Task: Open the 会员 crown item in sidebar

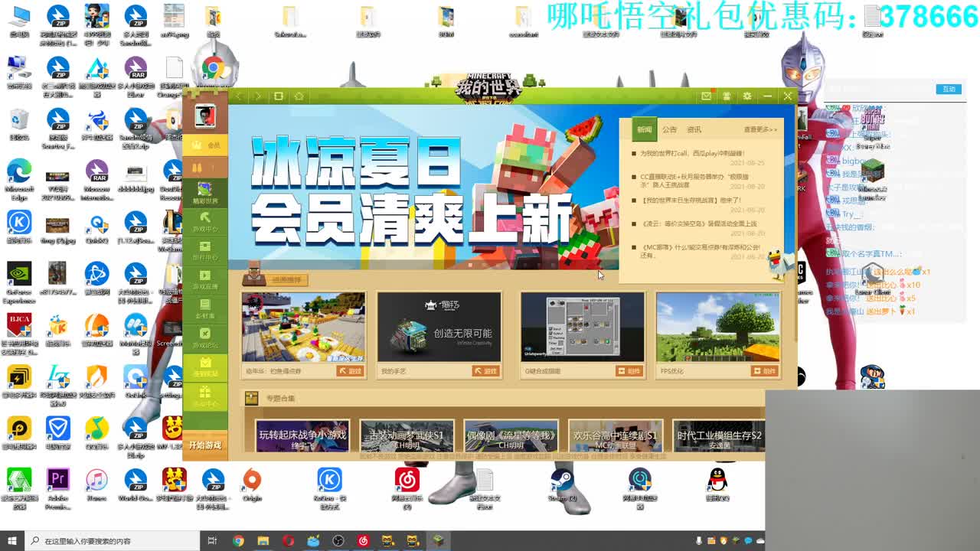Action: tap(205, 145)
